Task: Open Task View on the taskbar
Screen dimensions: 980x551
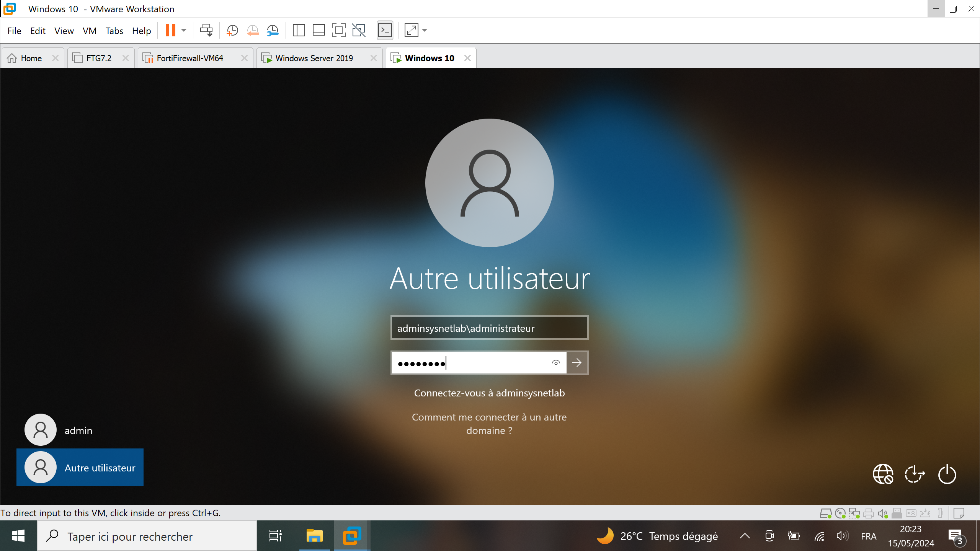Action: 276,536
